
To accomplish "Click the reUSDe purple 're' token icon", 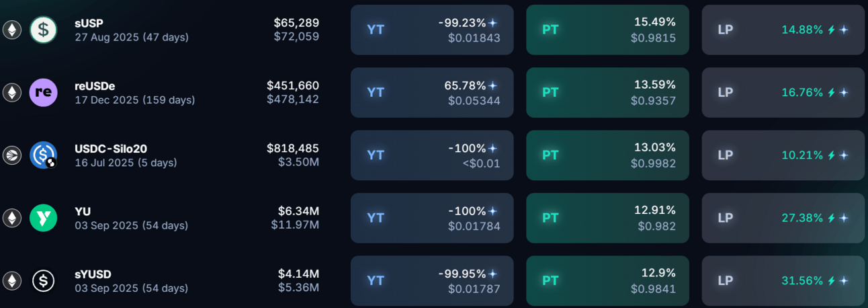I will point(44,92).
